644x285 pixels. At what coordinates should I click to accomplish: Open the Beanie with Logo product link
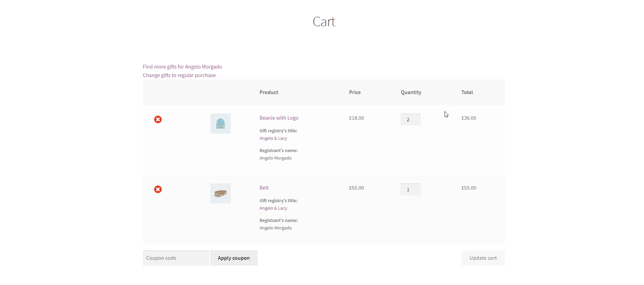click(x=279, y=118)
